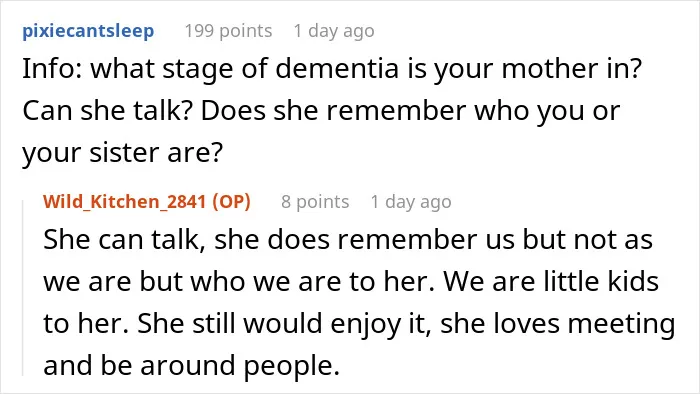
Task: Click the word "Info:" starting the comment
Action: (52, 69)
